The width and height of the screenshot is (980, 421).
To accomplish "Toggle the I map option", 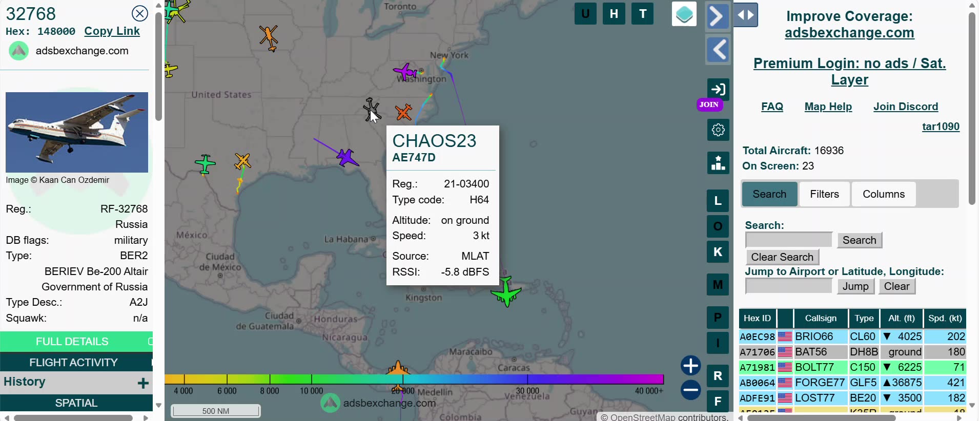I will tap(718, 343).
